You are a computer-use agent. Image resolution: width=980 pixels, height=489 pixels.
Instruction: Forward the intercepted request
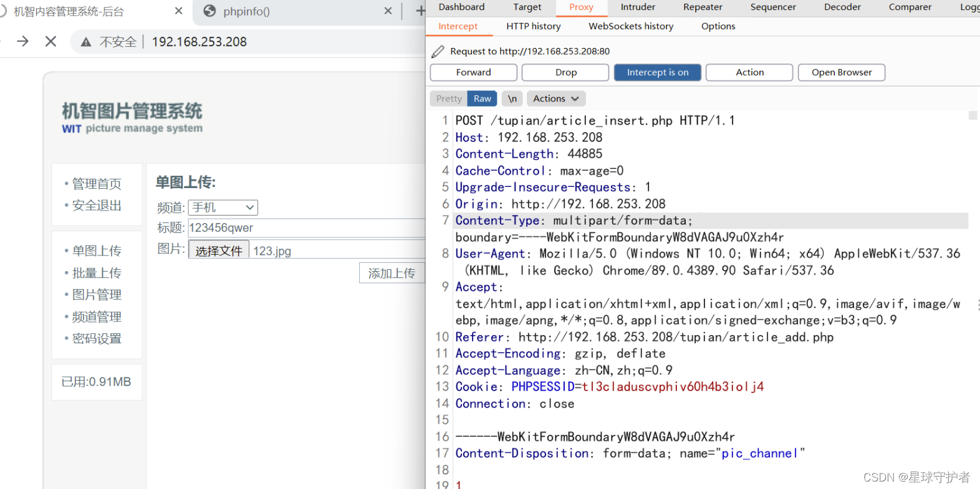point(474,72)
